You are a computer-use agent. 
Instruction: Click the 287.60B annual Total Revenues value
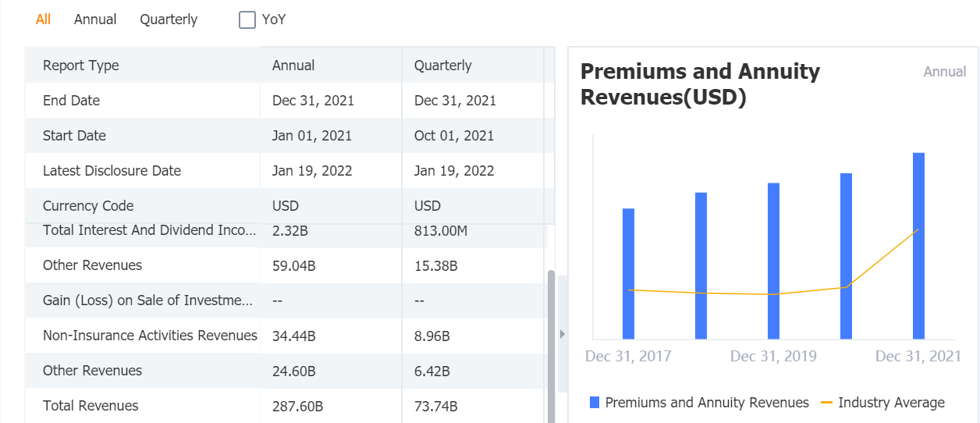point(297,407)
